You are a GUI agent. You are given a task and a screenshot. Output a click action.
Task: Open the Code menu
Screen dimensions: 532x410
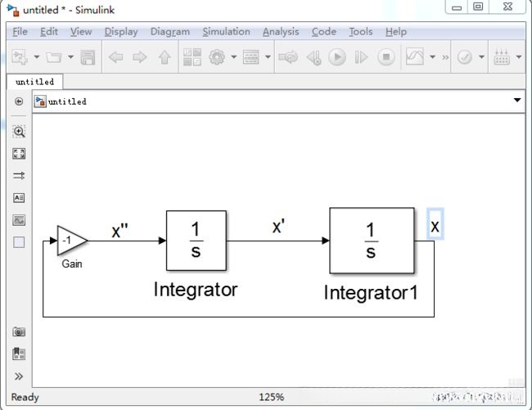click(x=324, y=32)
